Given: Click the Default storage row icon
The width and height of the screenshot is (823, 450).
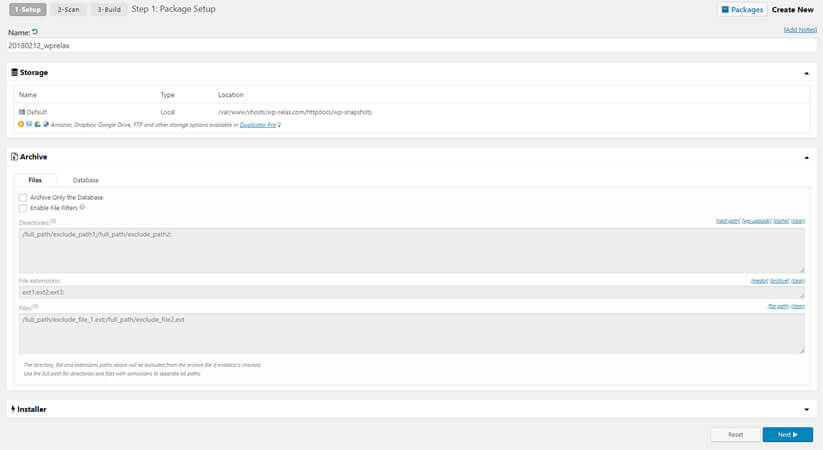Looking at the screenshot, I should (22, 112).
